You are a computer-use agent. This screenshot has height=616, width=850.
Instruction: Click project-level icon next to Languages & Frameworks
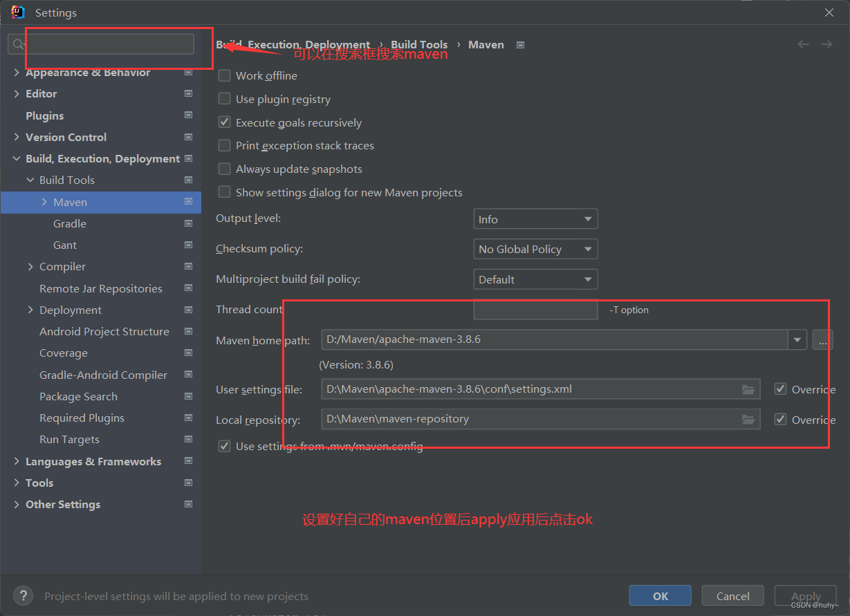pyautogui.click(x=188, y=461)
